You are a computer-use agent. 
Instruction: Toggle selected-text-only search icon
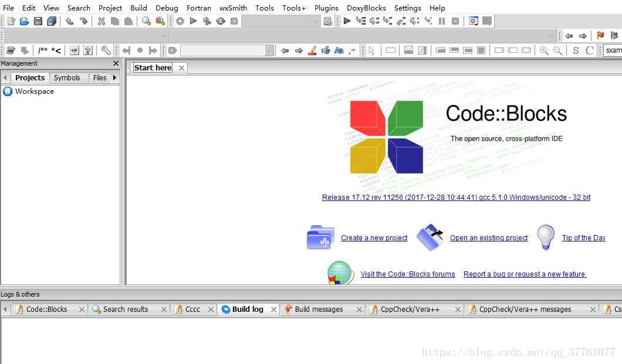pyautogui.click(x=326, y=50)
